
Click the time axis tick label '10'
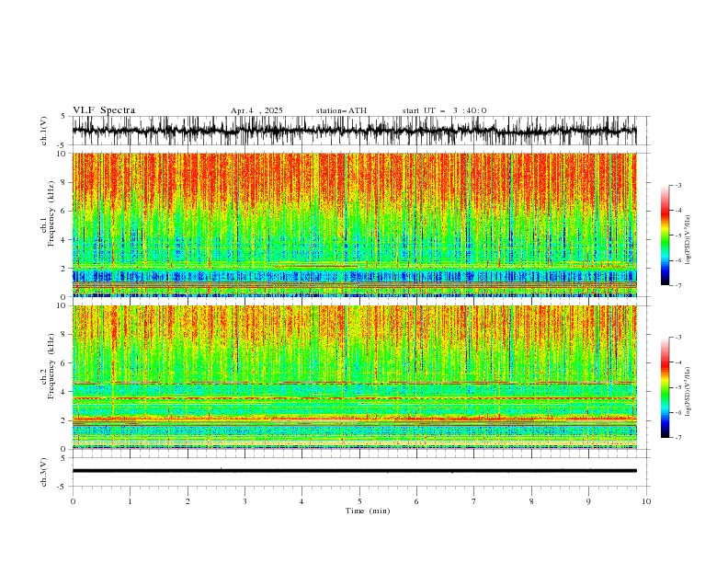pyautogui.click(x=646, y=501)
